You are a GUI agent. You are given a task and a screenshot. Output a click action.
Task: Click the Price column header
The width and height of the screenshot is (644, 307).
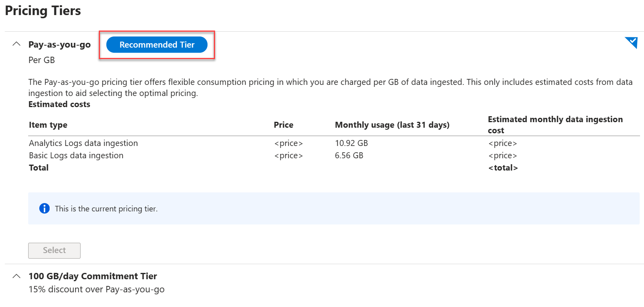coord(283,125)
